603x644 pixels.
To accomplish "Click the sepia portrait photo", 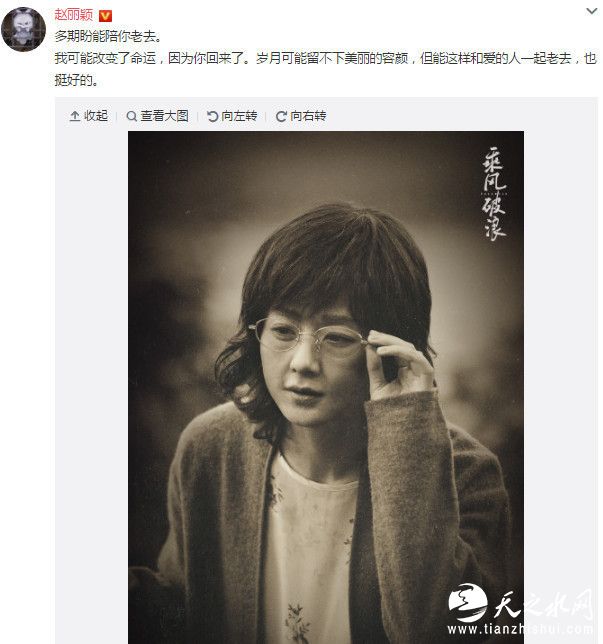I will 326,387.
